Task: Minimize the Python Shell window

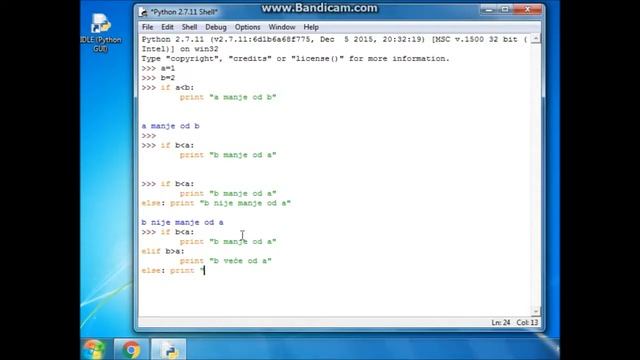Action: coord(489,9)
